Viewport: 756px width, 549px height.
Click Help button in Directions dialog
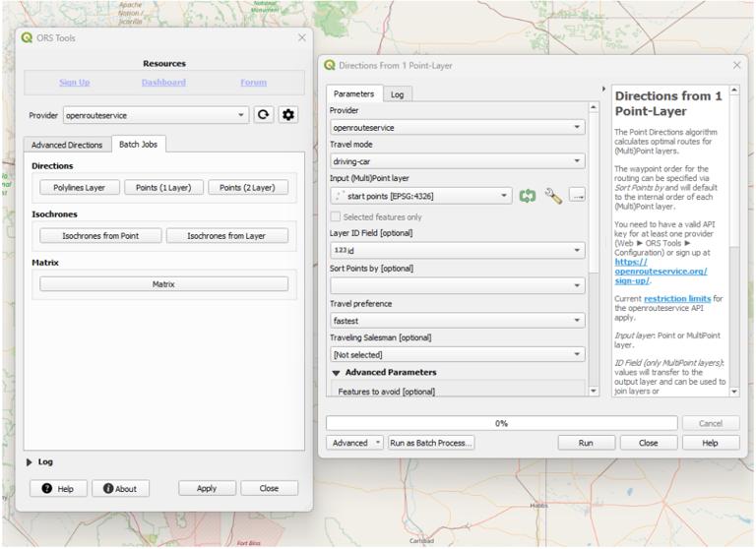(x=711, y=443)
